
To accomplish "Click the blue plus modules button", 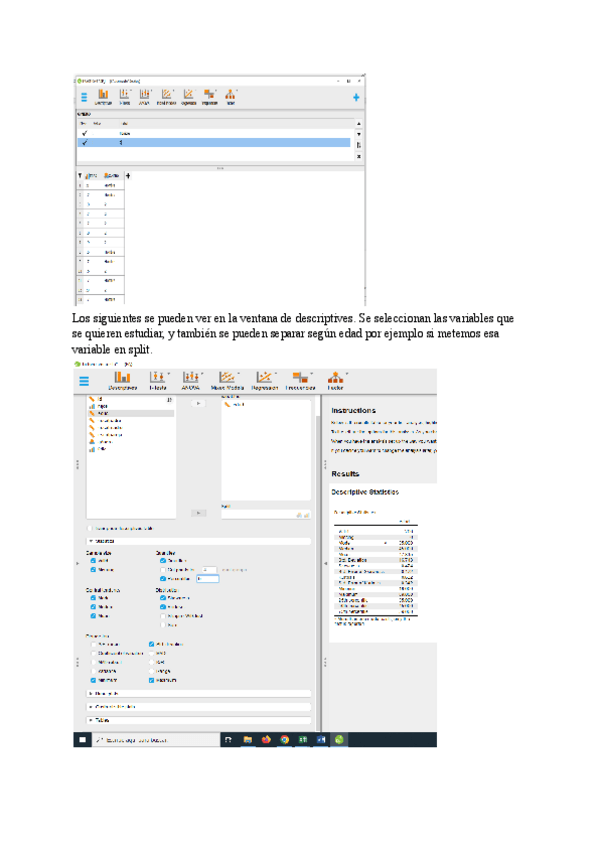I will (356, 97).
